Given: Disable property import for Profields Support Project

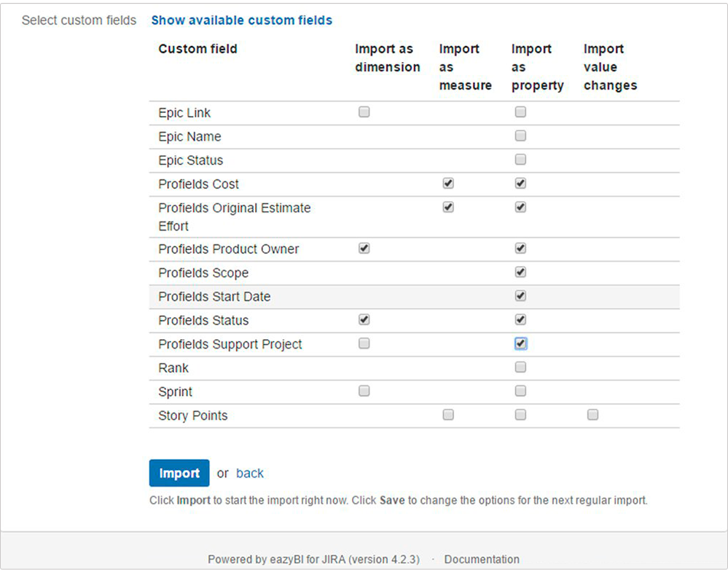Looking at the screenshot, I should [x=520, y=343].
